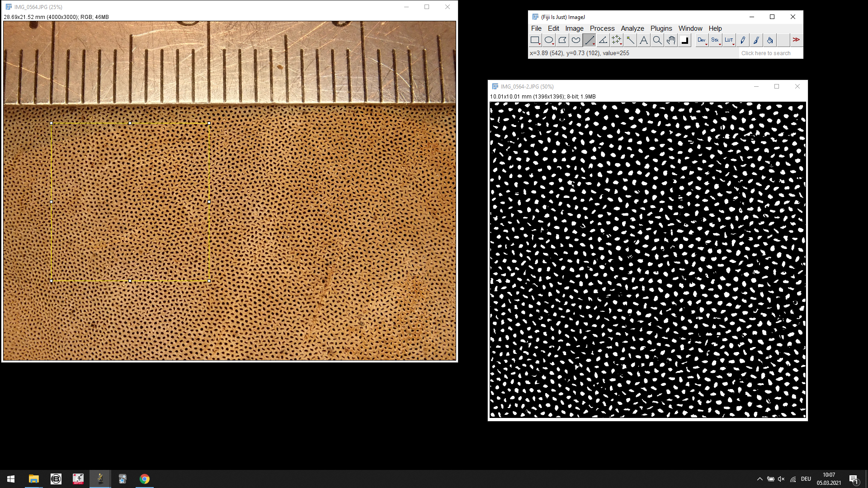Select the Angle tool
The image size is (868, 488).
[x=603, y=40]
